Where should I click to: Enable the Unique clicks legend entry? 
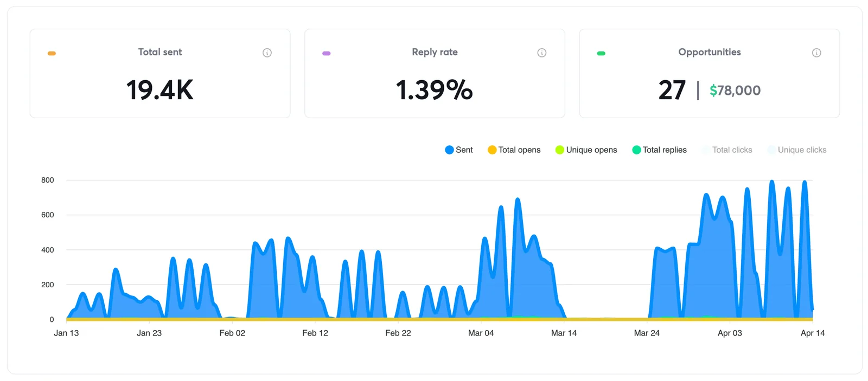pyautogui.click(x=797, y=150)
